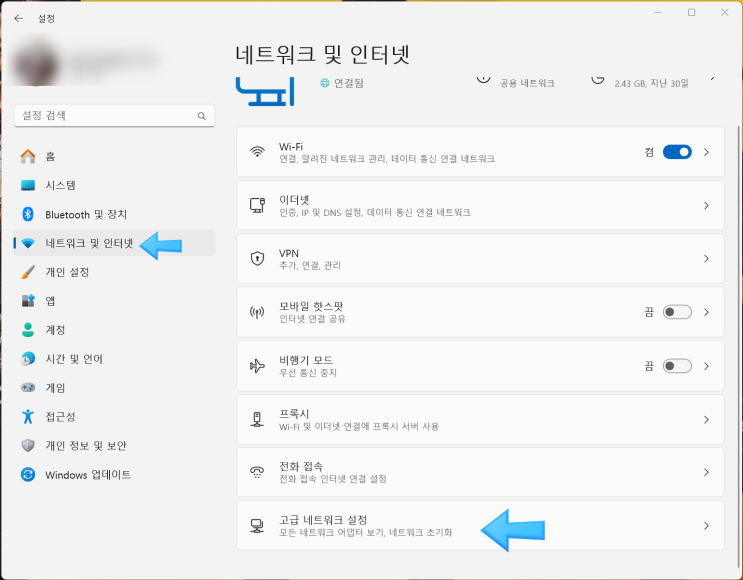The image size is (743, 580).
Task: Click the 모바일 핫스팟 broadcast icon
Action: [257, 312]
